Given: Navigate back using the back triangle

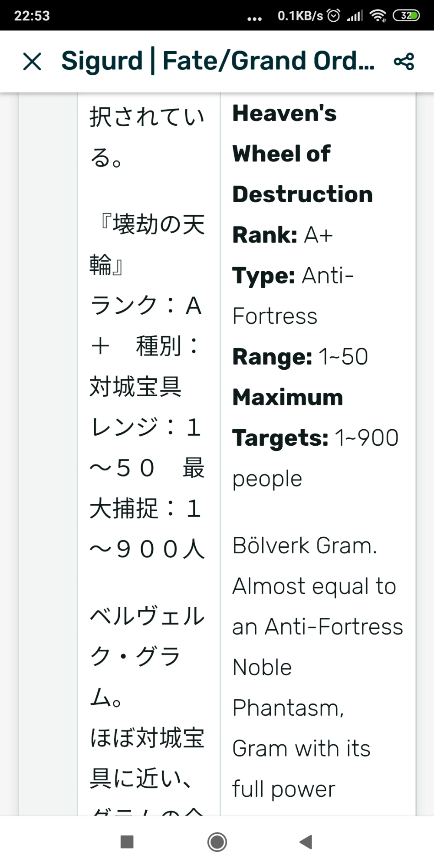Looking at the screenshot, I should (306, 841).
